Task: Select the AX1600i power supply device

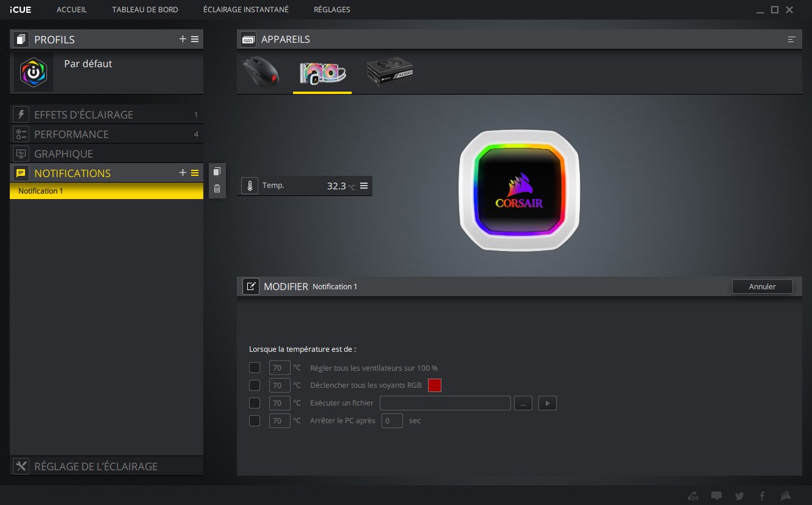Action: (x=390, y=73)
